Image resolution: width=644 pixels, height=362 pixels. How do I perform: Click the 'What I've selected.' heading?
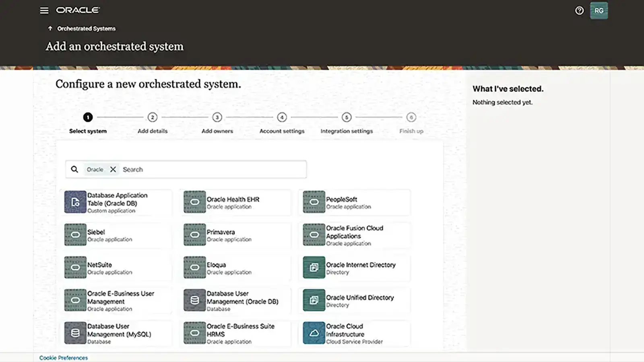click(508, 89)
